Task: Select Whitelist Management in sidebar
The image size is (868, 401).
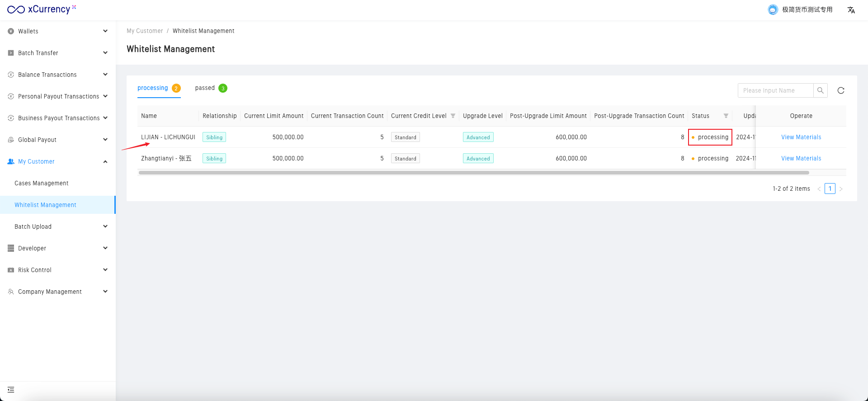Action: click(x=45, y=205)
